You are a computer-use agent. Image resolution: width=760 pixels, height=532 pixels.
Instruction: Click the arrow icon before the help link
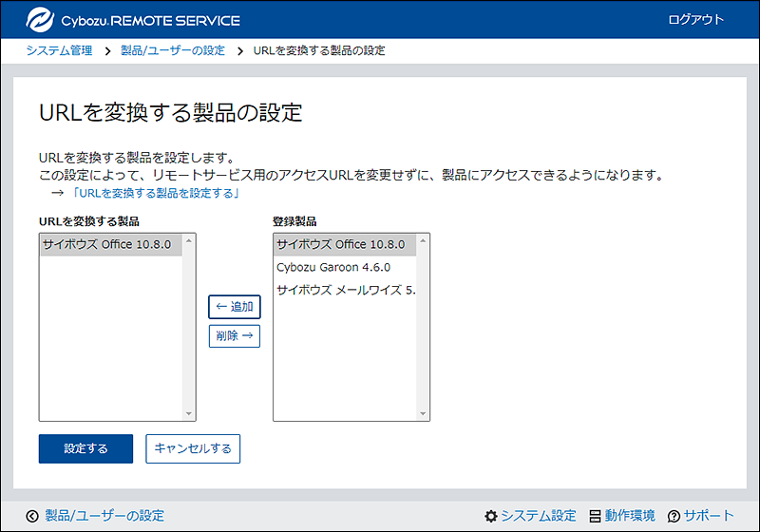(58, 193)
